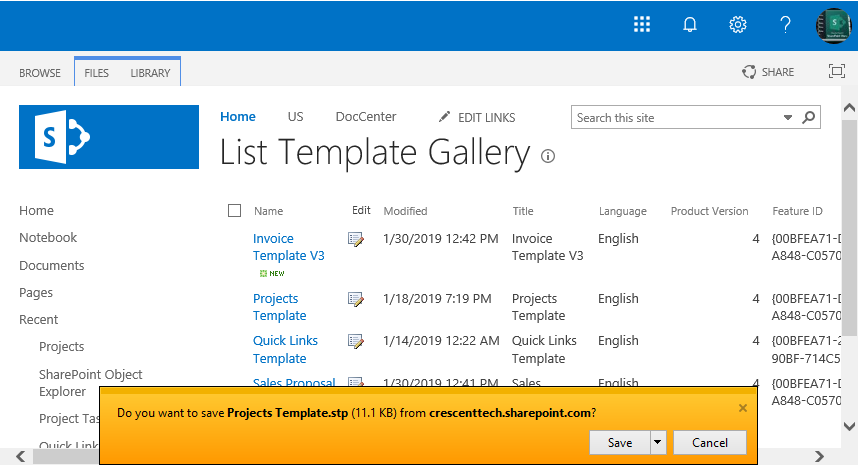The image size is (858, 465).
Task: Click the search magnifier icon
Action: click(809, 117)
